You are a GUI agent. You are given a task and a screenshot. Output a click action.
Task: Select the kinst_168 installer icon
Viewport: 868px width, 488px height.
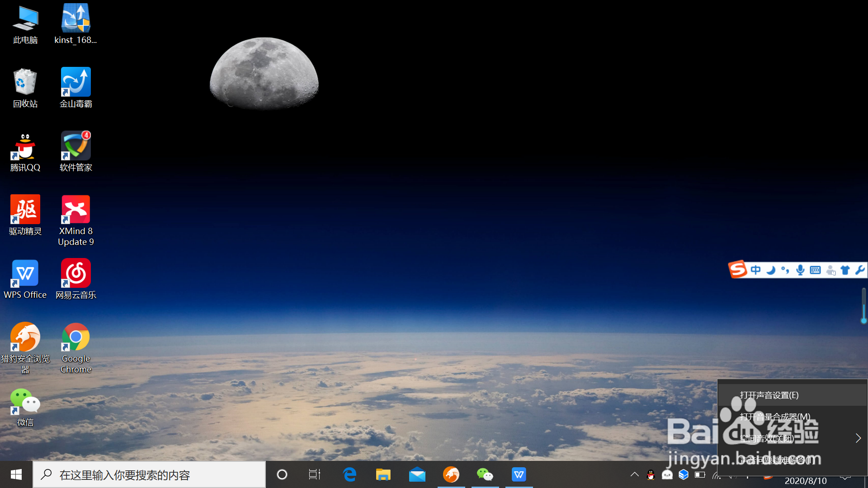[75, 25]
